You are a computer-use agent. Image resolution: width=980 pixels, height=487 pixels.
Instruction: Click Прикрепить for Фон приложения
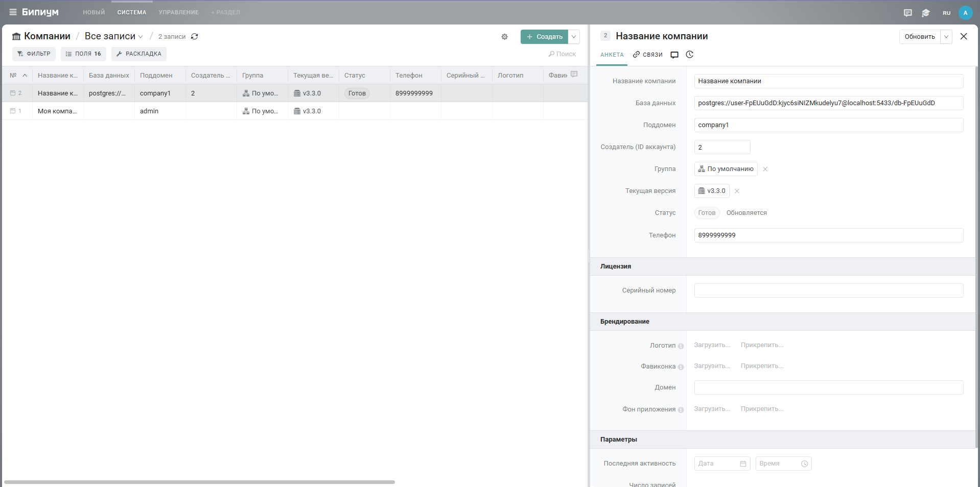point(762,409)
